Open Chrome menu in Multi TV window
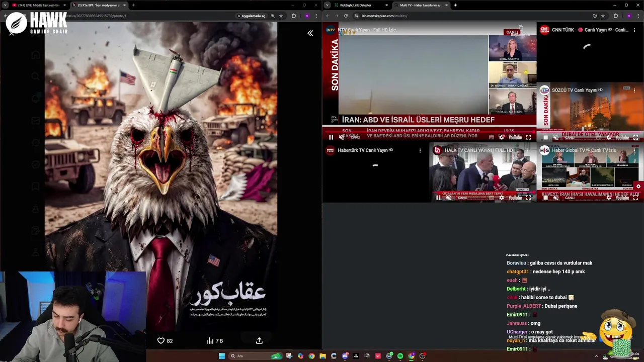The width and height of the screenshot is (644, 362). point(638,16)
